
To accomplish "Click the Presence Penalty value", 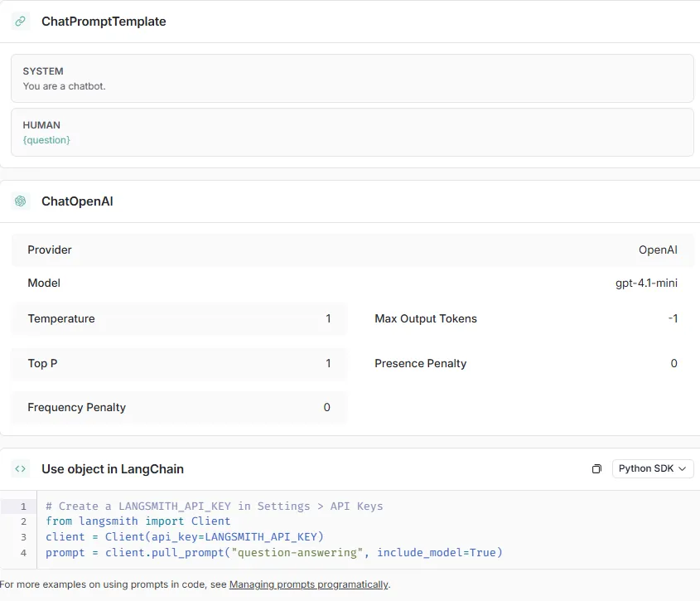I will [673, 363].
